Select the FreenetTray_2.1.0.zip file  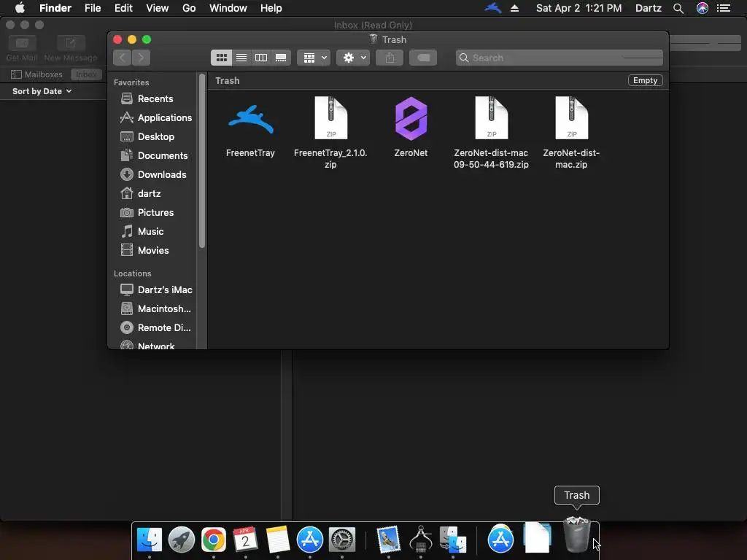pyautogui.click(x=330, y=119)
